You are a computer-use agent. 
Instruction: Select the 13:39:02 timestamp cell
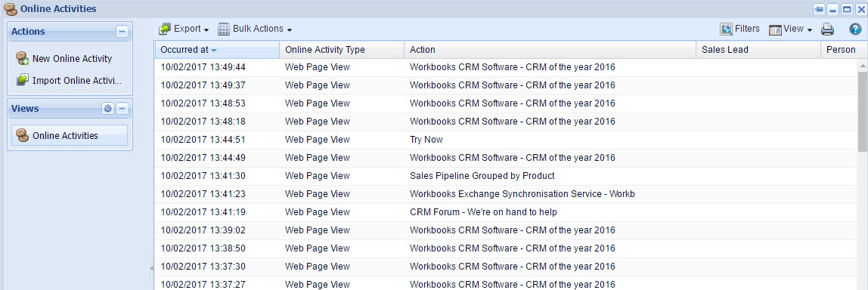click(x=203, y=230)
